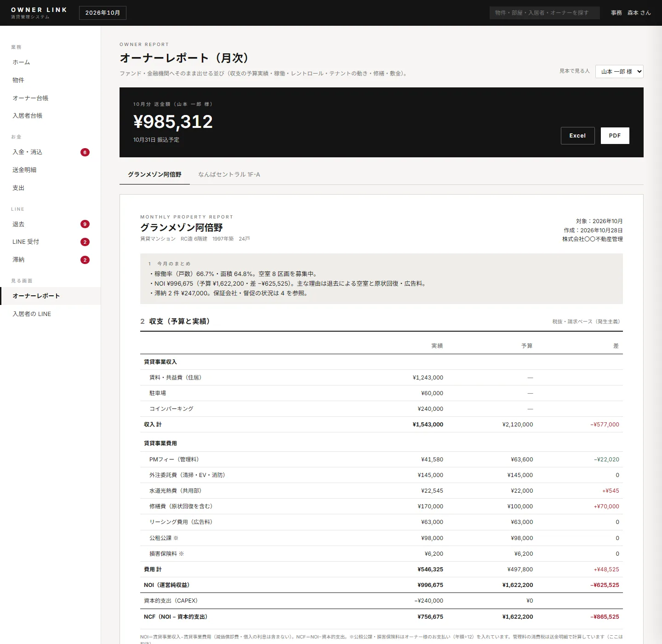Switch to グランメゾン阿倍野 tab
This screenshot has width=662, height=644.
pos(154,174)
